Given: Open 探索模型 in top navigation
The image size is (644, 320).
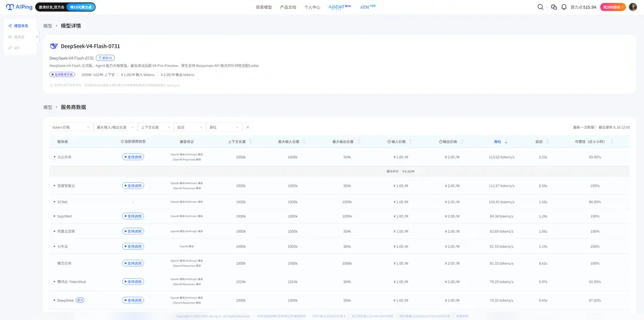Looking at the screenshot, I should [264, 7].
